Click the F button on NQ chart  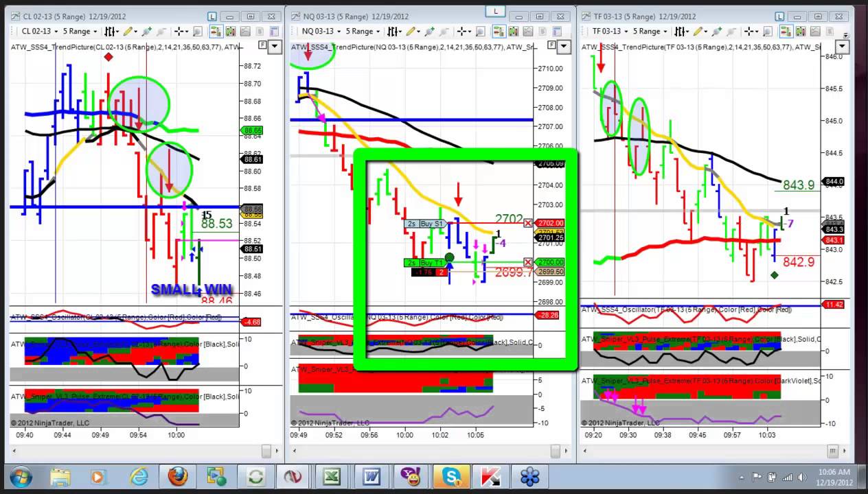(551, 45)
